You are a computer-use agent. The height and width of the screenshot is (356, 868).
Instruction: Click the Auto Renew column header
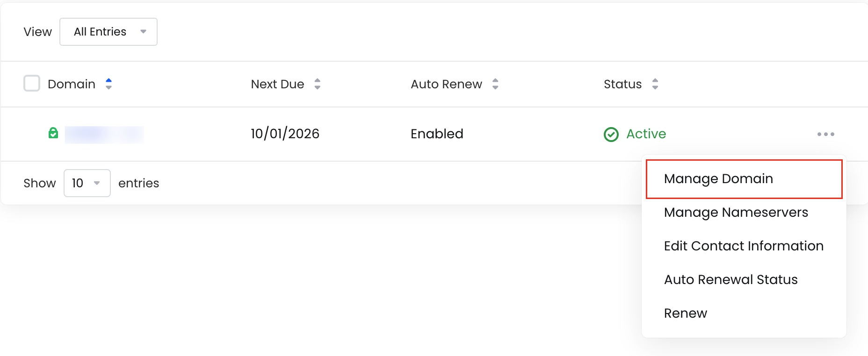(446, 84)
